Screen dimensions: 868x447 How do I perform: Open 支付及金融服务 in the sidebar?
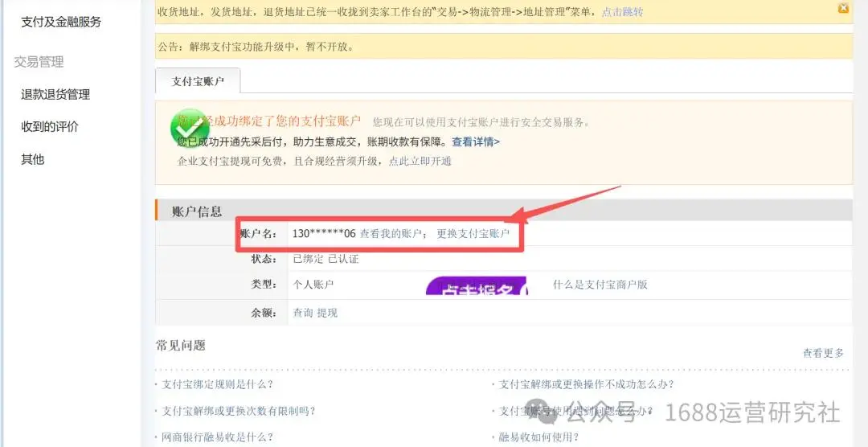point(61,23)
